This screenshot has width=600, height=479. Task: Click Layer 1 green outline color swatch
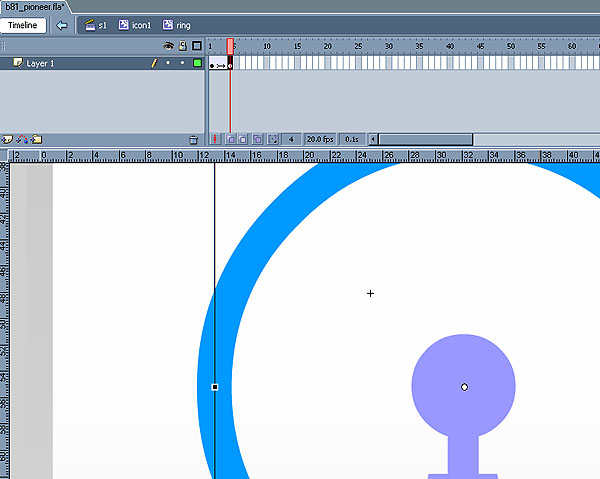pos(197,63)
